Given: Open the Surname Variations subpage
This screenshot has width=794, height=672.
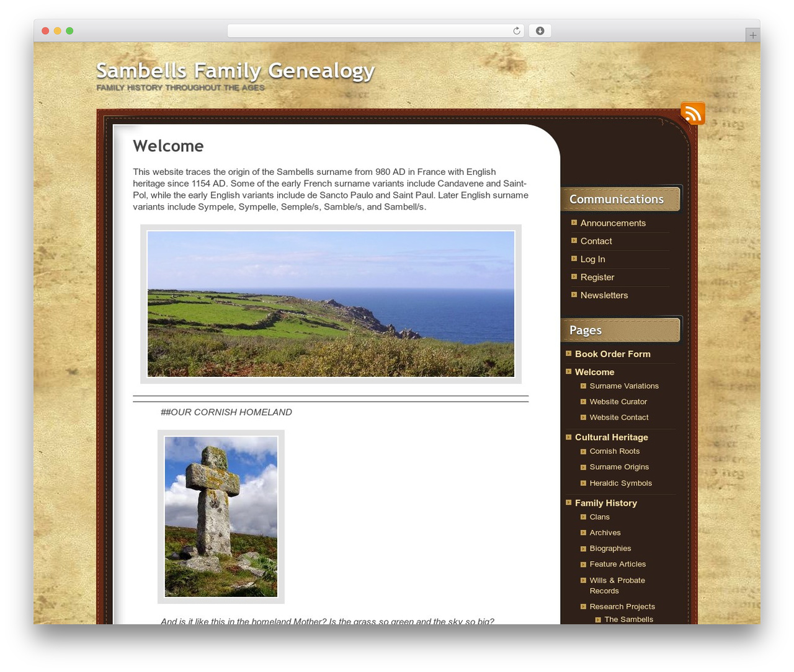Looking at the screenshot, I should click(624, 386).
